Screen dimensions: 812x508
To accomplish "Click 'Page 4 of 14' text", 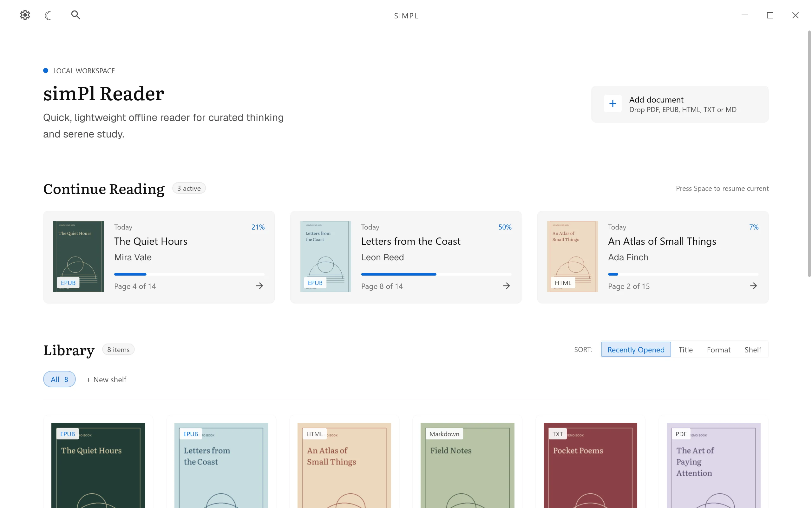I will pos(135,286).
